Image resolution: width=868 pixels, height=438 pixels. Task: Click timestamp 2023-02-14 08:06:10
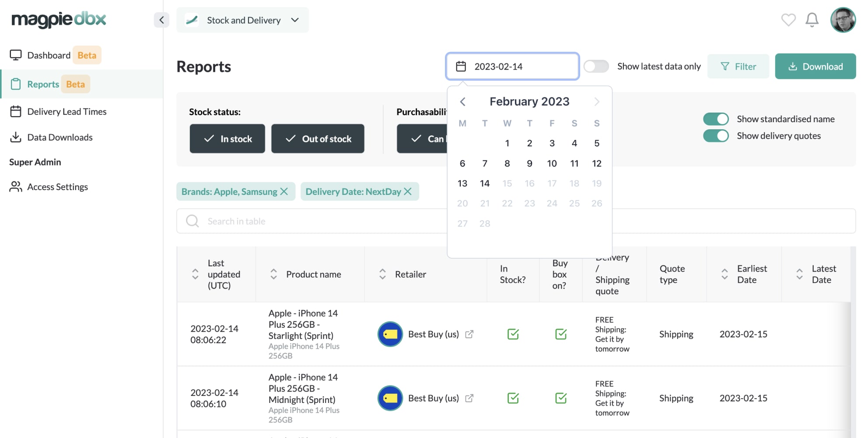tap(214, 398)
